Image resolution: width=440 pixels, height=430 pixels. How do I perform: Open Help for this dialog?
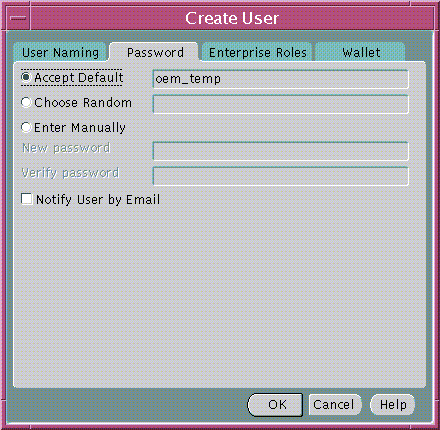point(393,405)
